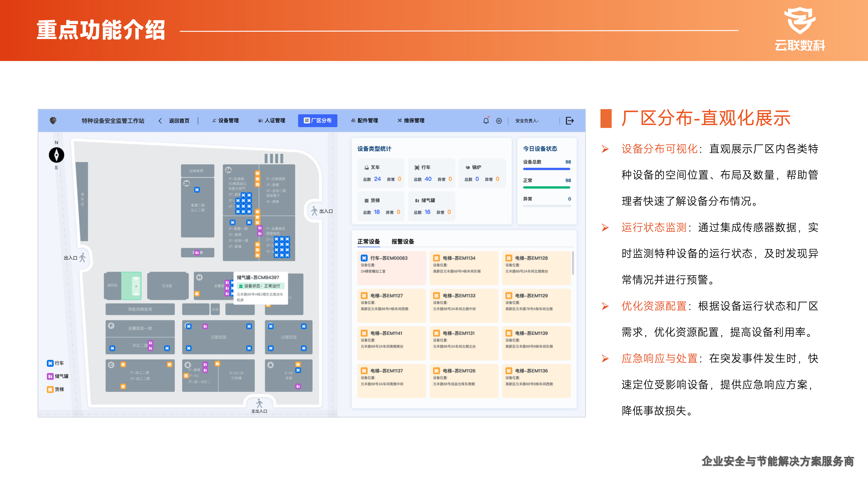Click the notification bell icon
Screen dimensions: 868x488
[486, 121]
